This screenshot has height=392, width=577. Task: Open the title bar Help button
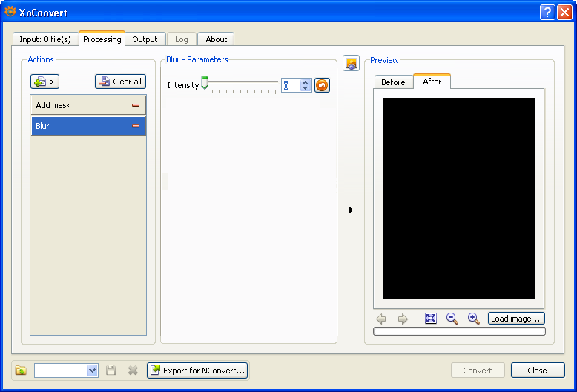(x=547, y=13)
